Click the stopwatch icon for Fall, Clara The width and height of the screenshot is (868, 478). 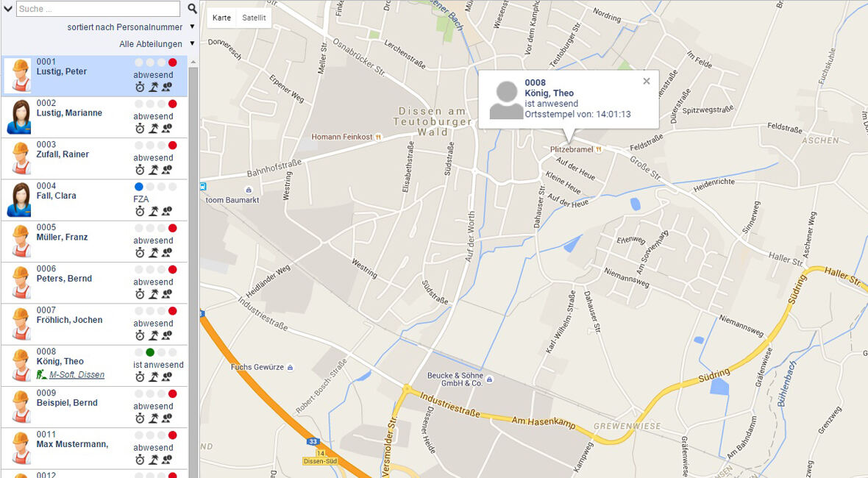click(140, 211)
